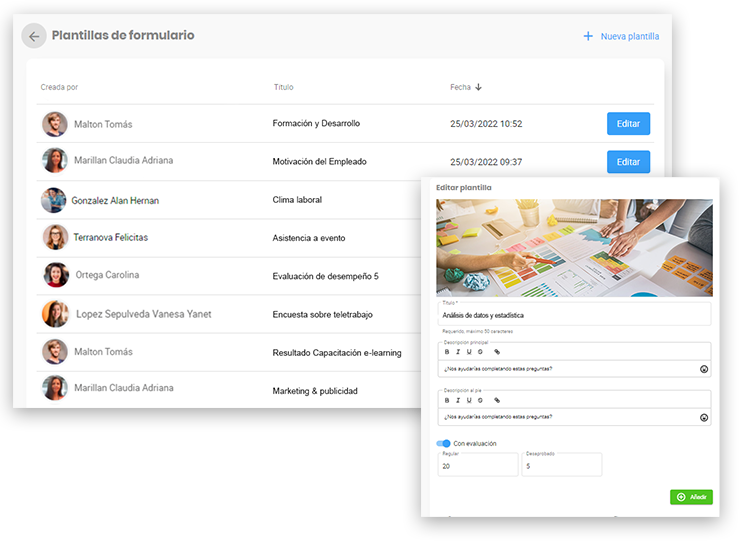Go back using the arrow button
The width and height of the screenshot is (739, 541).
pos(34,36)
